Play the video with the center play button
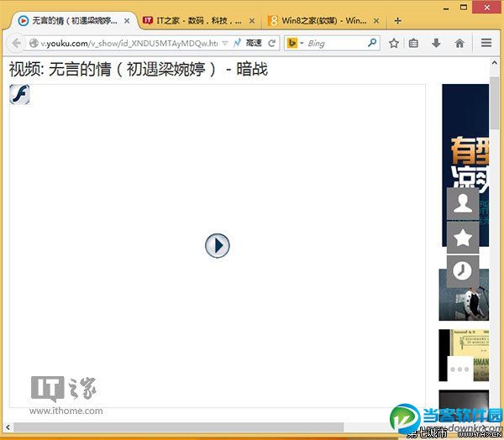This screenshot has height=440, width=504. 218,245
